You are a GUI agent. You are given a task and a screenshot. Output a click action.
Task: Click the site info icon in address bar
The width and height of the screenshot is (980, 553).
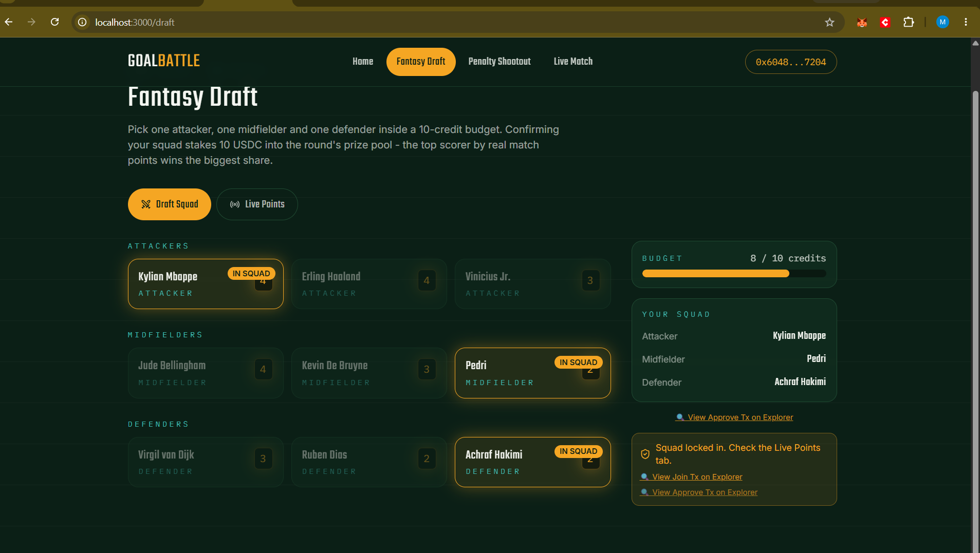pos(82,22)
